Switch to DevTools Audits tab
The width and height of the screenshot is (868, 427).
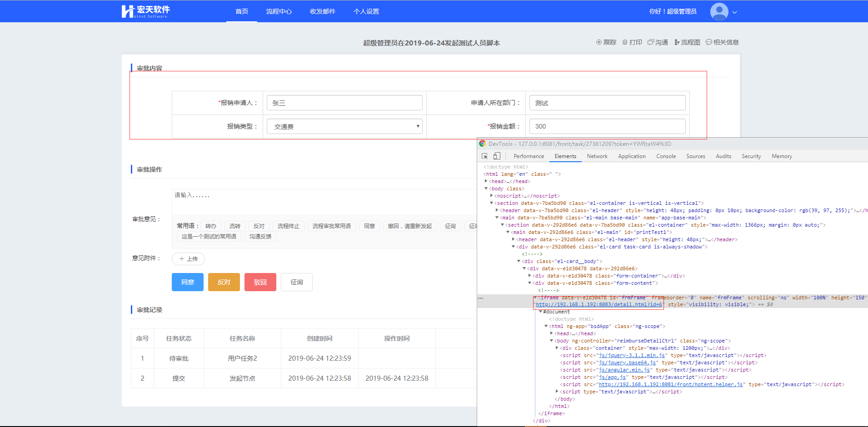[x=723, y=156]
